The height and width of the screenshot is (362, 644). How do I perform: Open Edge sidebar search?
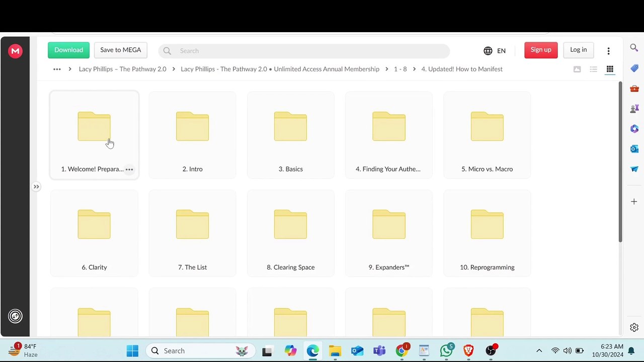point(634,48)
